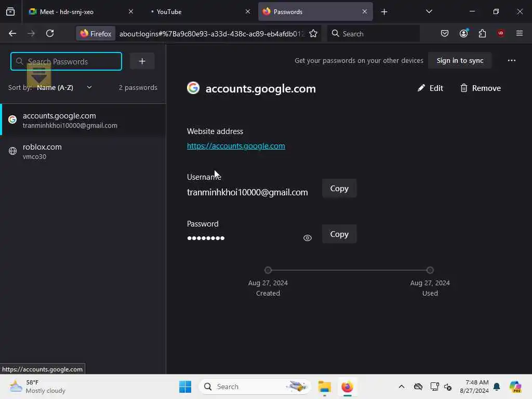
Task: Click the Google logo beside accounts.google.com heading
Action: 193,88
